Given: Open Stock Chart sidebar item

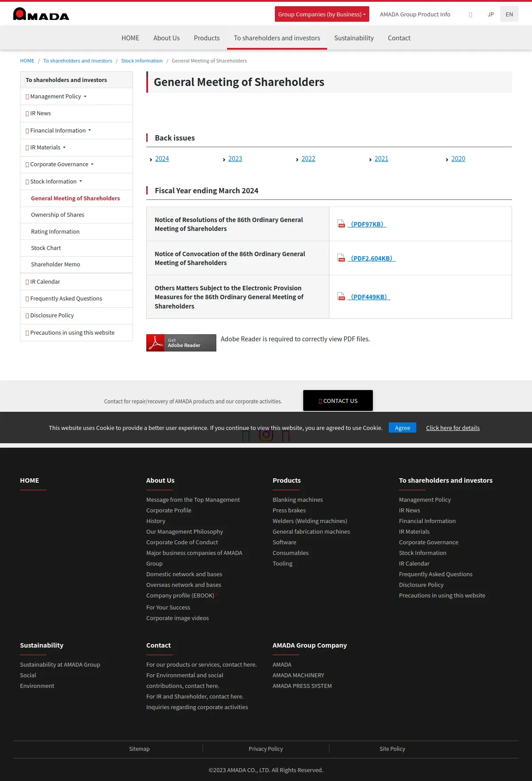Looking at the screenshot, I should click(x=76, y=248).
